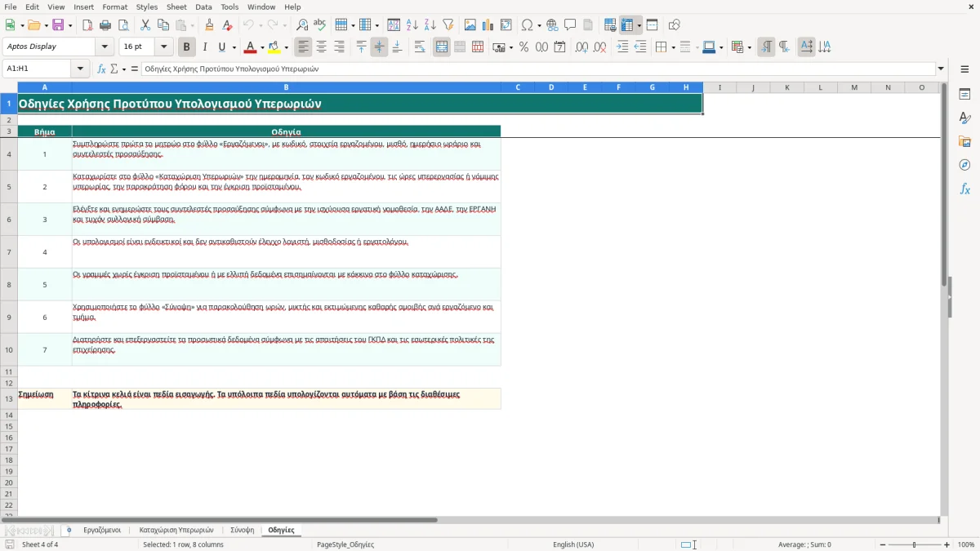Open the font size dropdown
This screenshot has width=980, height=551.
tap(163, 47)
